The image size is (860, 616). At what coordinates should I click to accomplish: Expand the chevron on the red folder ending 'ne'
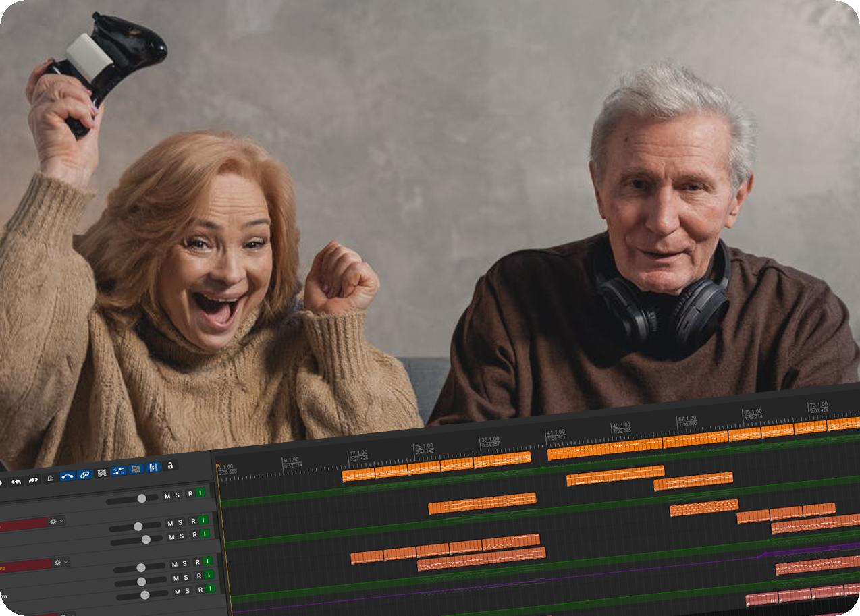tap(66, 561)
